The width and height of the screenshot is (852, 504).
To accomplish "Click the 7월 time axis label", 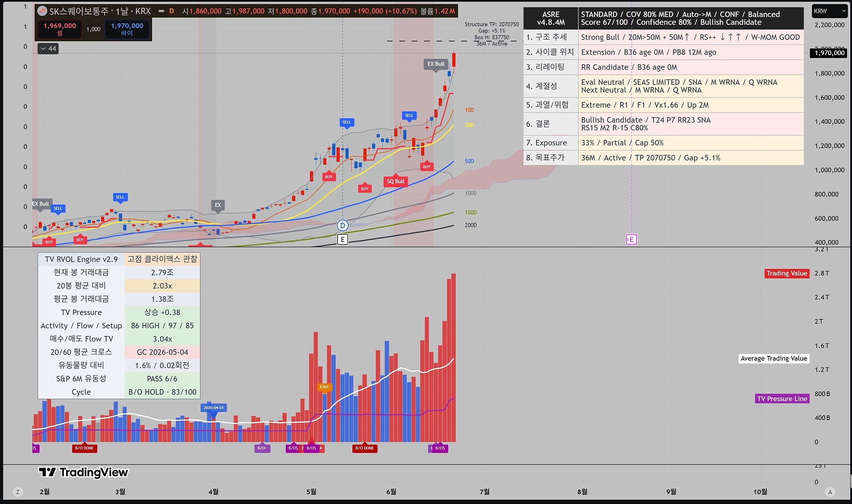I will pyautogui.click(x=485, y=492).
